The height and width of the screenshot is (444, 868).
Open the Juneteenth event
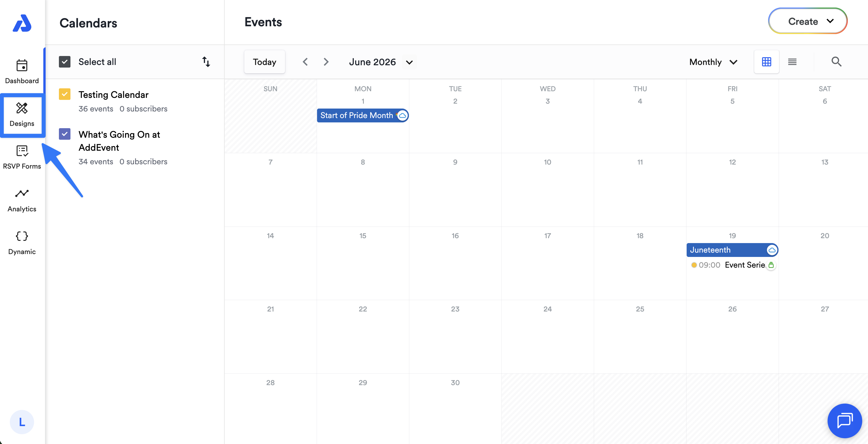click(727, 250)
